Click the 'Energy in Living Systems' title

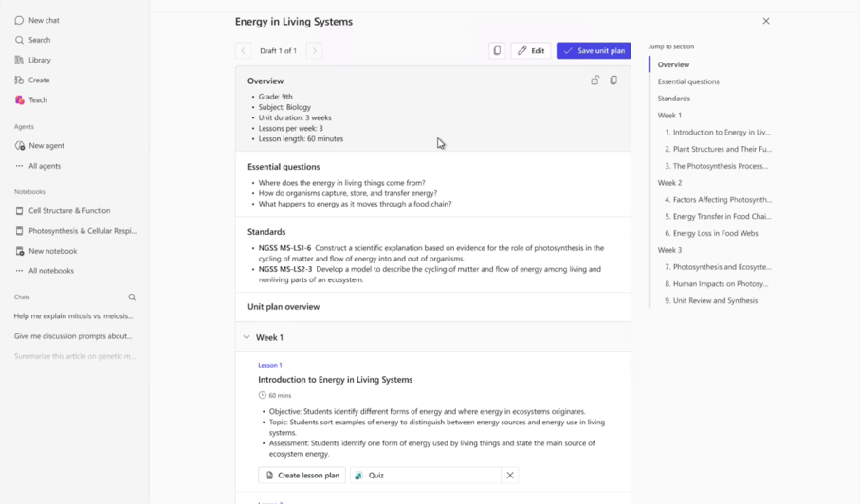[x=293, y=22]
